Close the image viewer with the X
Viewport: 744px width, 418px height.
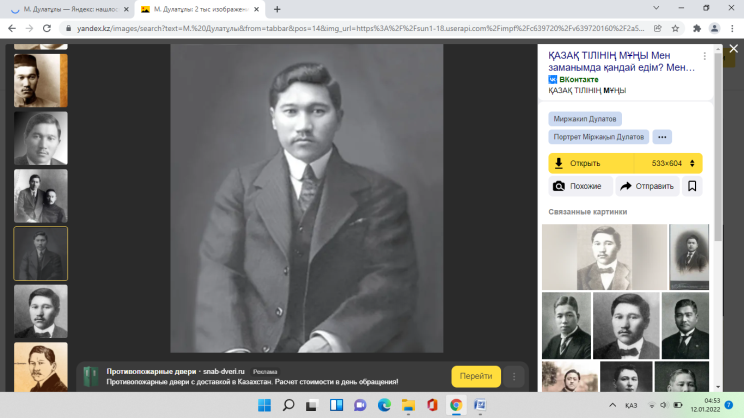(734, 48)
